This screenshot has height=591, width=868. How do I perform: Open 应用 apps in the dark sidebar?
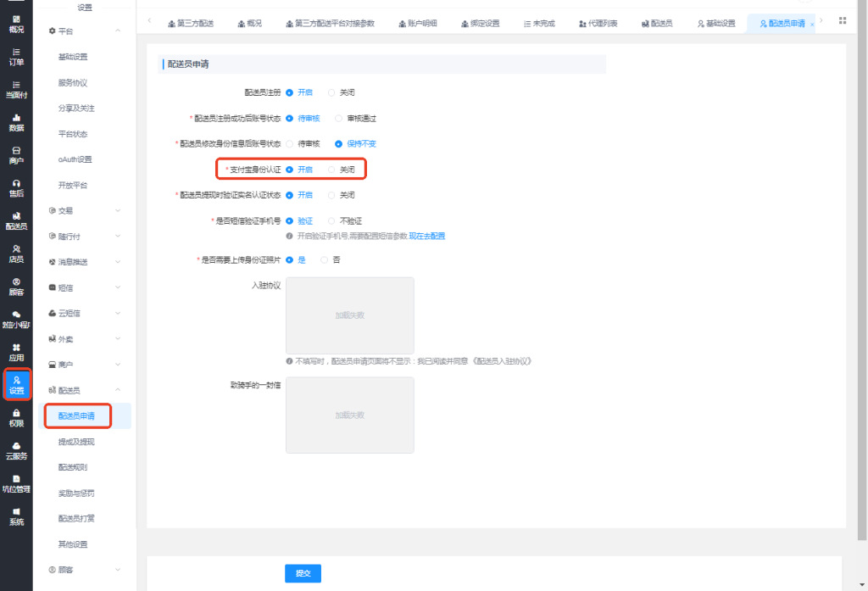16,352
